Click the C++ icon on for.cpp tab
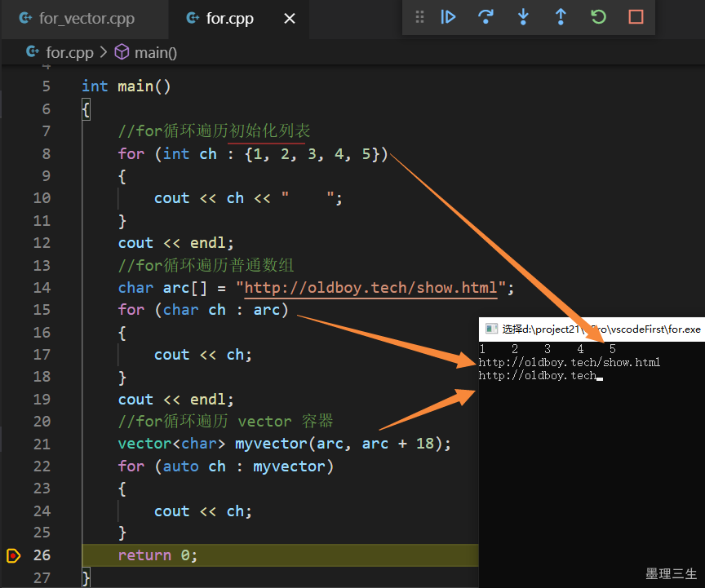Image resolution: width=705 pixels, height=588 pixels. coord(193,18)
